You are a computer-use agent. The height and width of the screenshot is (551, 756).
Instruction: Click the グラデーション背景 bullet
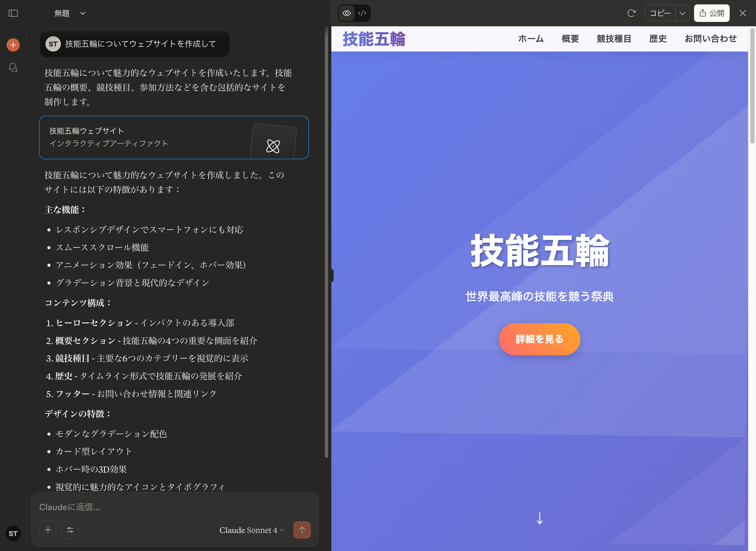pyautogui.click(x=132, y=283)
